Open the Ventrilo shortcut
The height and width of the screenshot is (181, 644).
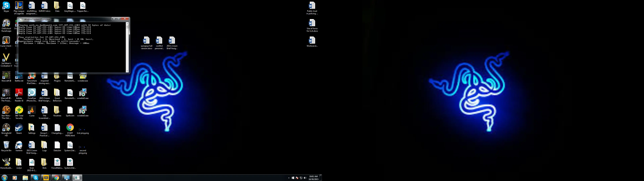click(19, 146)
